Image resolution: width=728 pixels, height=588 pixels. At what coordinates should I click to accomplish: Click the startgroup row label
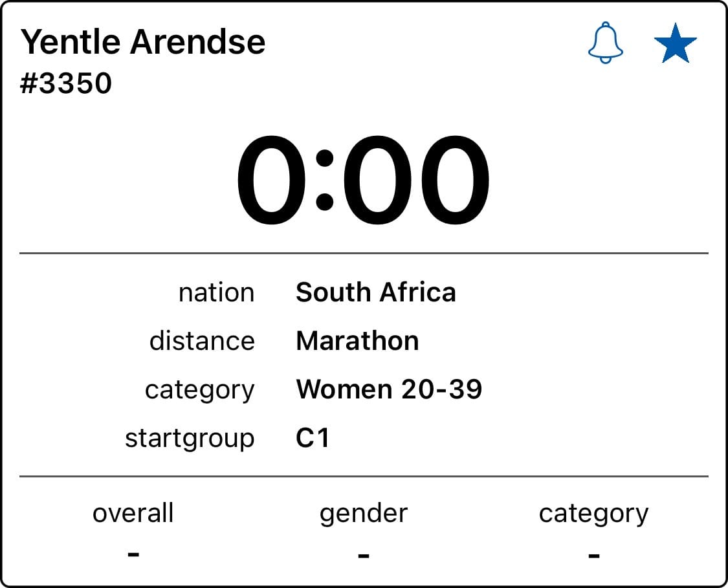click(190, 437)
